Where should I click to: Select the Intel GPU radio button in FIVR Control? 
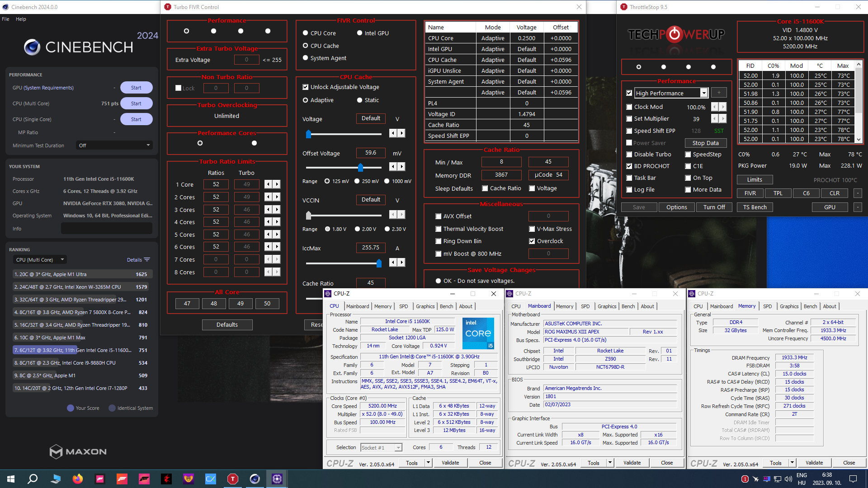[360, 33]
